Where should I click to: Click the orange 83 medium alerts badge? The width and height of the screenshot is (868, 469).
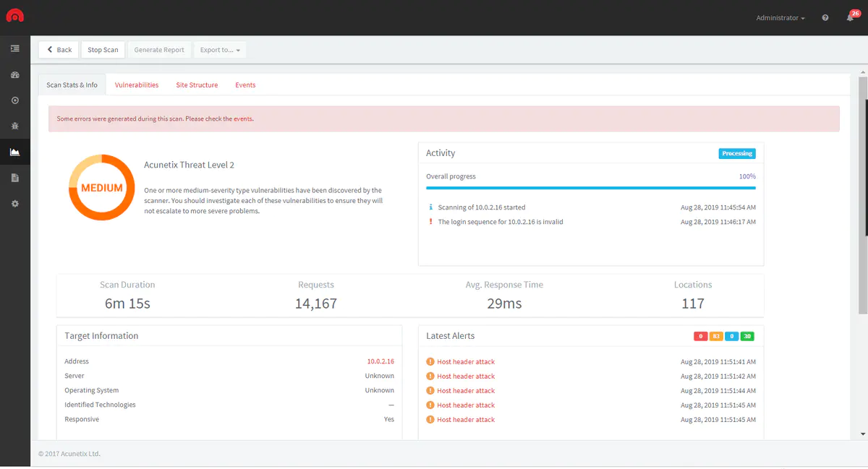[716, 336]
